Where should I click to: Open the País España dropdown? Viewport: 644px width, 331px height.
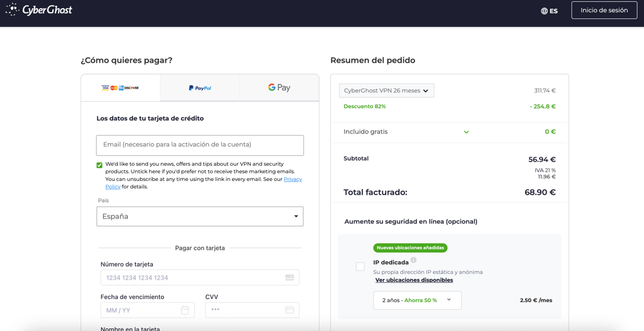[200, 216]
